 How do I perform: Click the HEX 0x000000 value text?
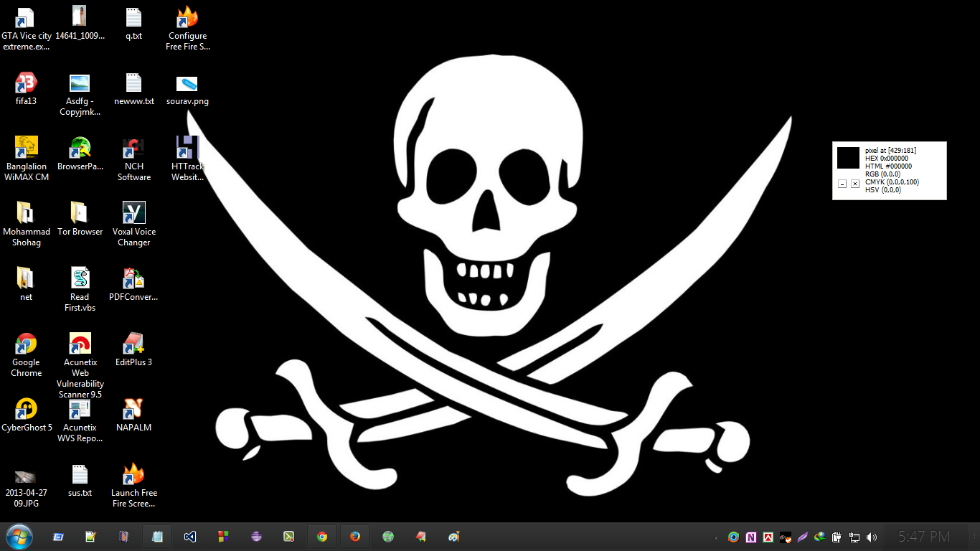887,159
